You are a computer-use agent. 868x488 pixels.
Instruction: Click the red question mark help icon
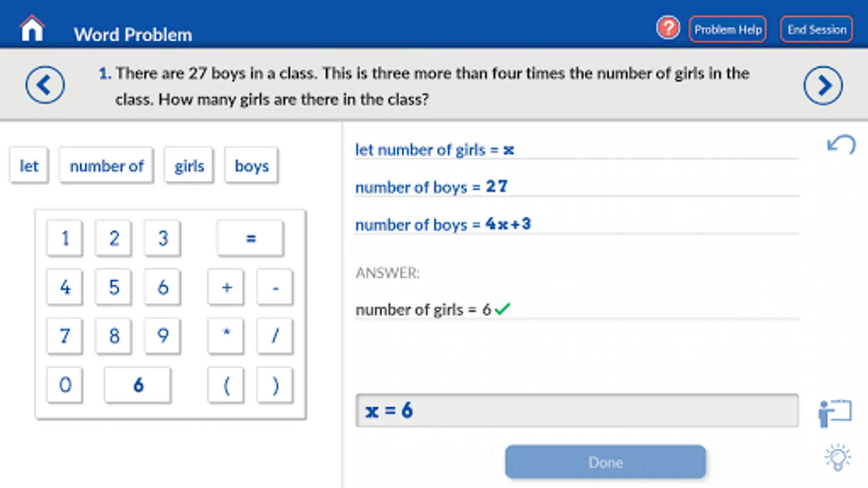[668, 28]
